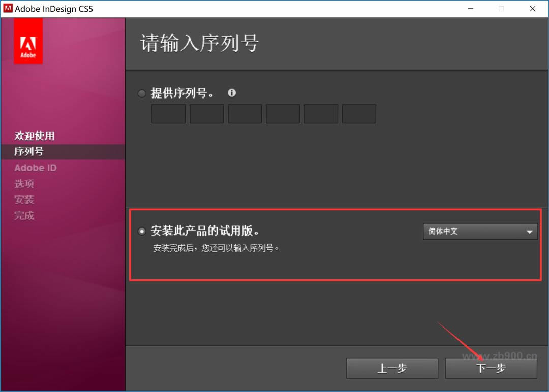Go to 欢迎使用 step in sidebar

point(35,136)
